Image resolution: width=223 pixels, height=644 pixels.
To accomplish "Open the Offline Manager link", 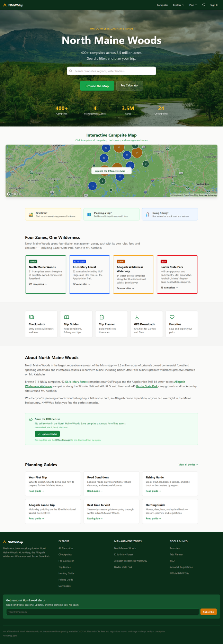I will coord(63,440).
